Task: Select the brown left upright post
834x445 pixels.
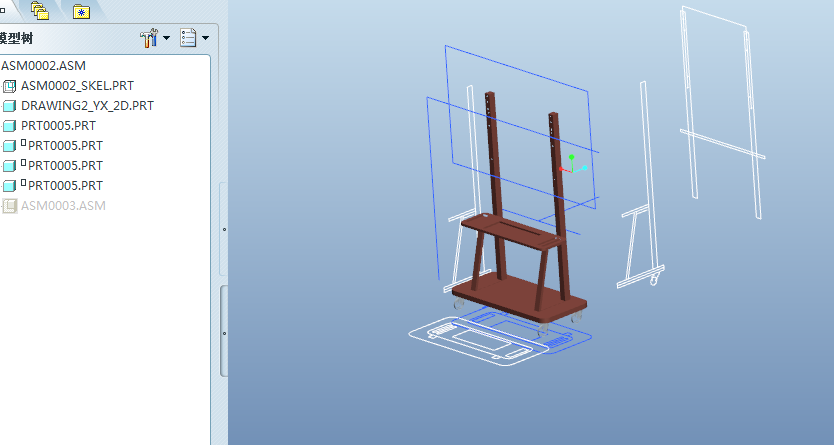Action: 494,159
